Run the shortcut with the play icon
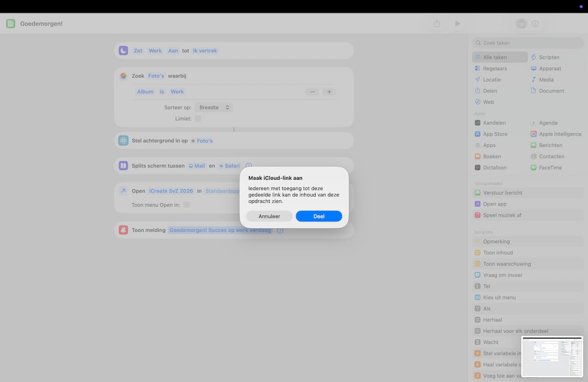The width and height of the screenshot is (588, 382). tap(457, 24)
